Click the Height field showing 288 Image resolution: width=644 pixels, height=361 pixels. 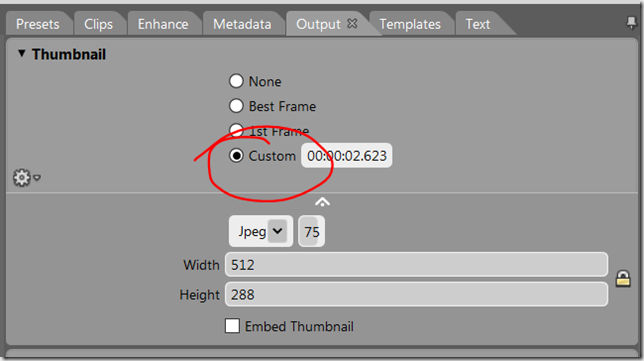pyautogui.click(x=416, y=294)
